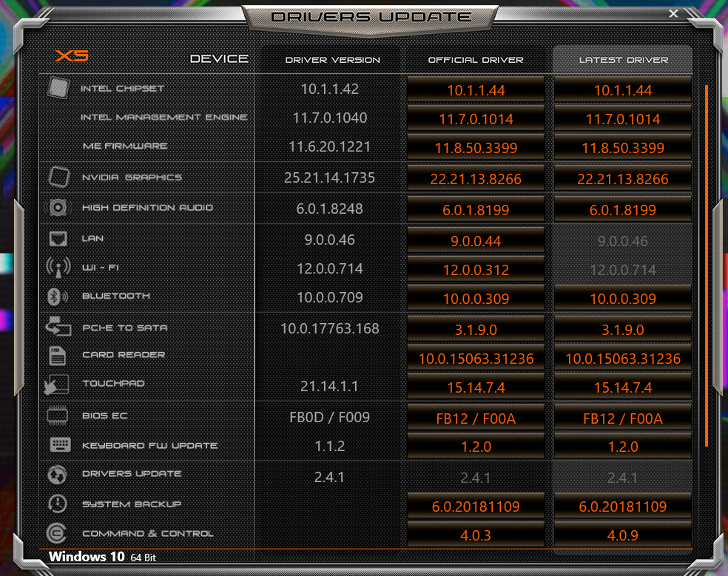Install official Keyboard FW update 1.2.0
This screenshot has width=728, height=576.
476,446
